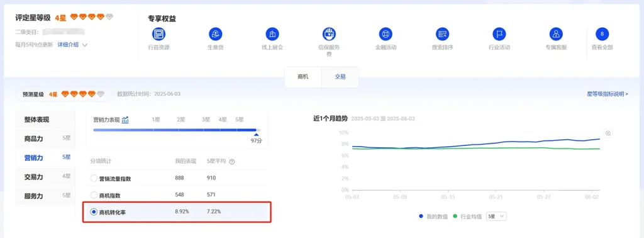Select the 行业活动 flag icon
This screenshot has width=644, height=238.
click(x=499, y=34)
